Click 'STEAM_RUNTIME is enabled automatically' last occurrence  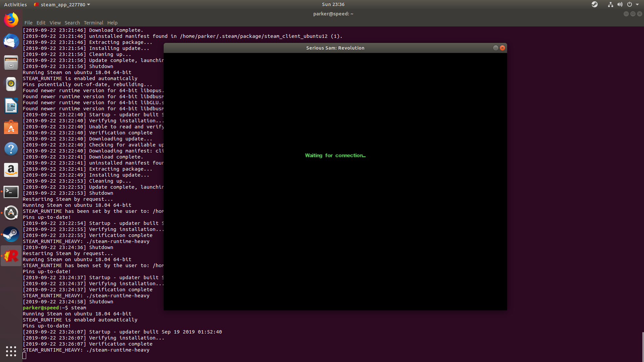(x=80, y=320)
